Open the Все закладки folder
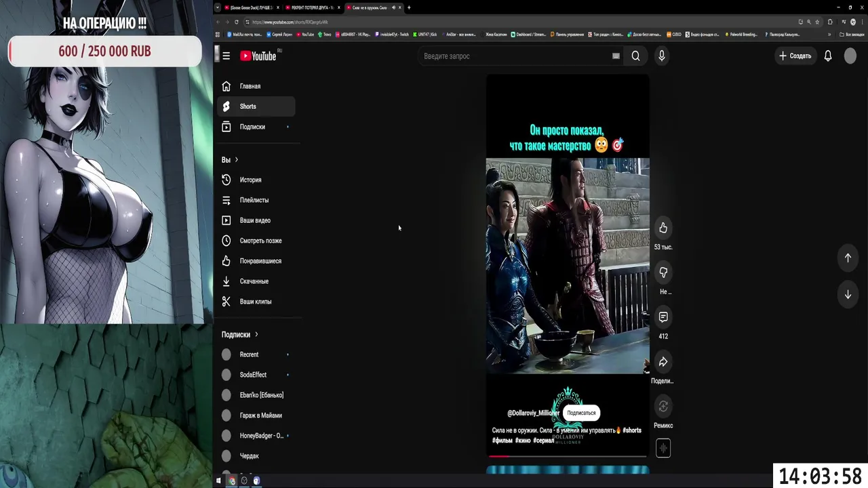 [x=852, y=34]
